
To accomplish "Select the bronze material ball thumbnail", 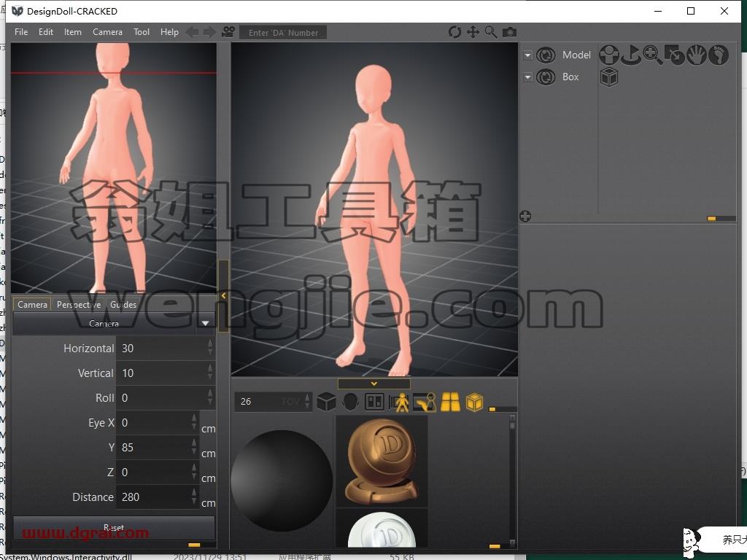I will (x=382, y=461).
